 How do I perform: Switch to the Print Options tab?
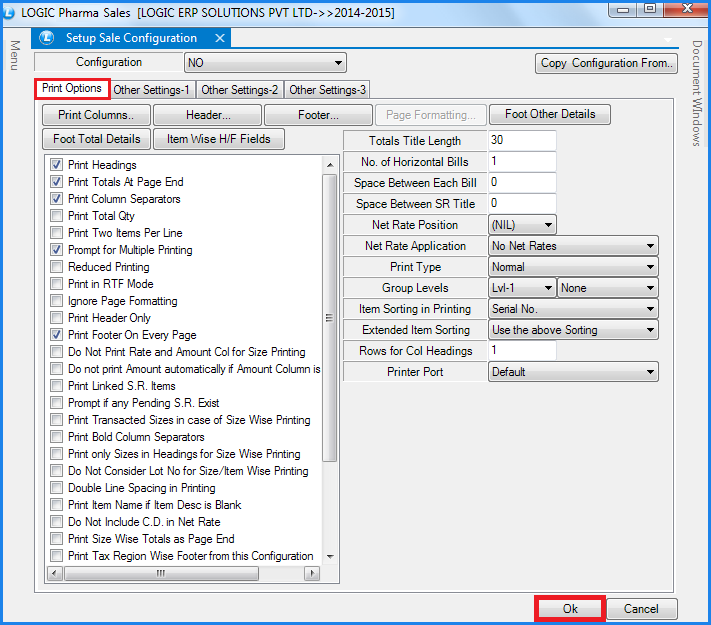72,88
